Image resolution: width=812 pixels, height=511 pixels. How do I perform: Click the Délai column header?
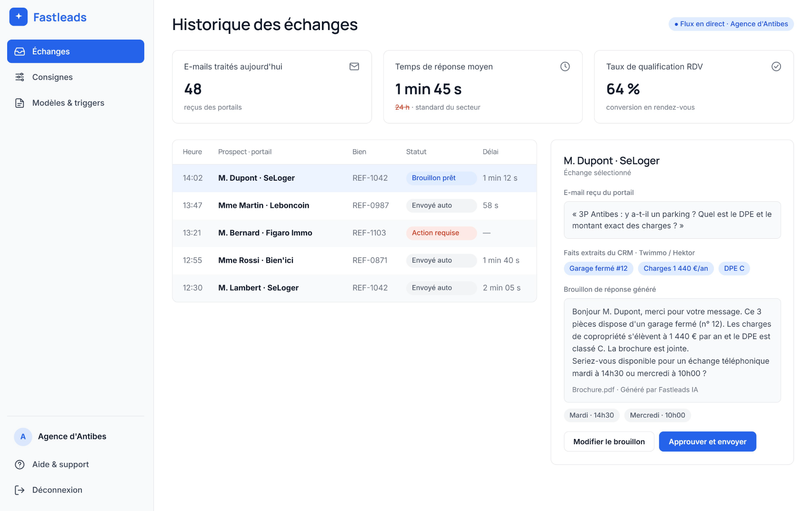pyautogui.click(x=491, y=152)
